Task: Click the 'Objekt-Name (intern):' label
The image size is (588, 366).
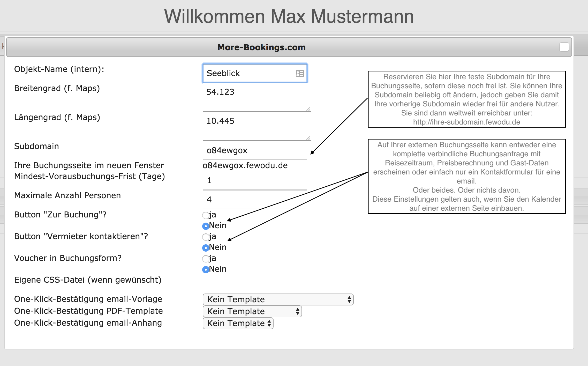Action: point(59,69)
